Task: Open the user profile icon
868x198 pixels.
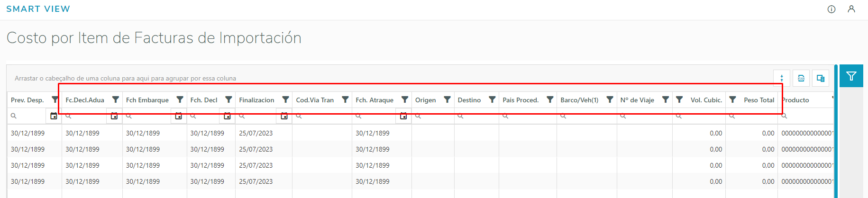Action: [851, 9]
